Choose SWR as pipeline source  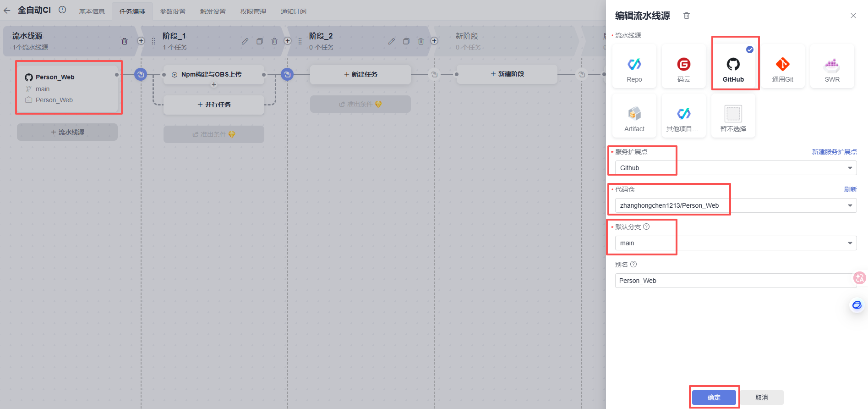pyautogui.click(x=832, y=66)
